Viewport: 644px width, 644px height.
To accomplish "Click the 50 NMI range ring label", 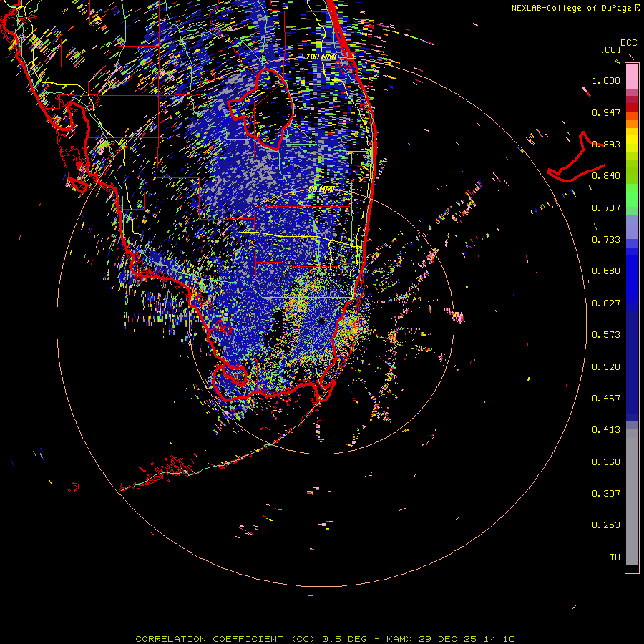I will point(321,190).
